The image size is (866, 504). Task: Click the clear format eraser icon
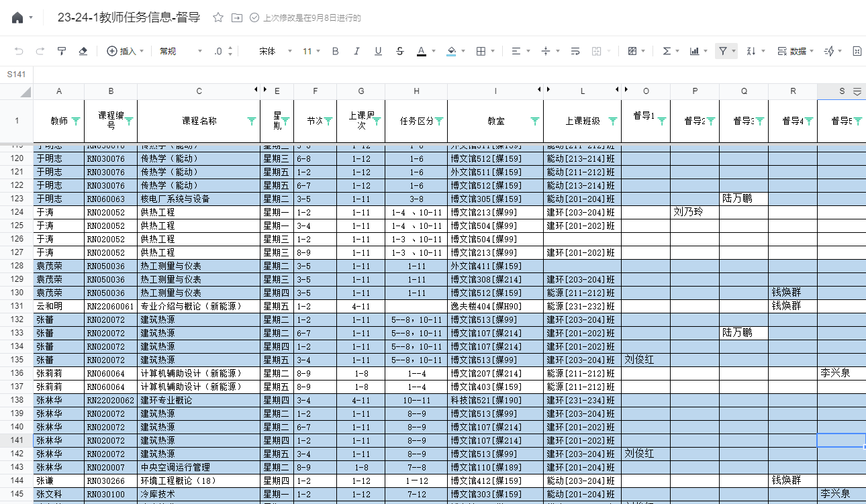point(83,51)
